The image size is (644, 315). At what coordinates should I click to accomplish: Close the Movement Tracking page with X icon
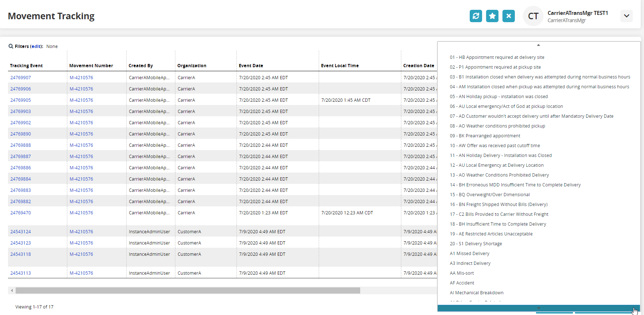click(509, 16)
